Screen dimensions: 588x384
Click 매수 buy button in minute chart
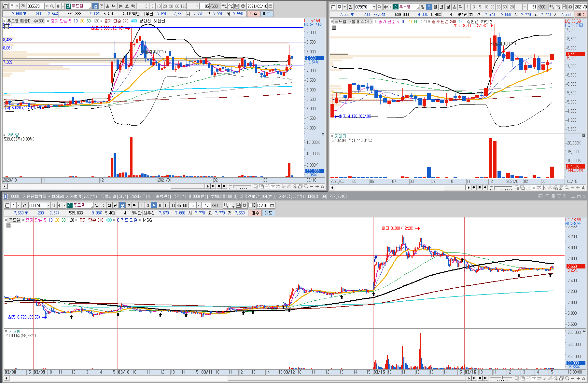tap(255, 213)
